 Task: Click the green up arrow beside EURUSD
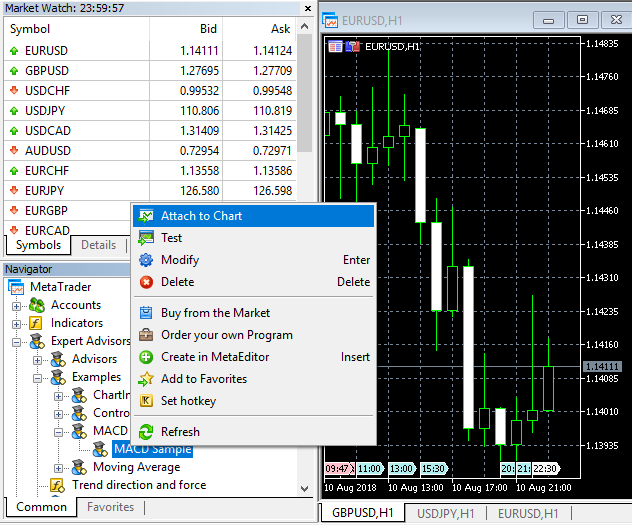[x=14, y=51]
